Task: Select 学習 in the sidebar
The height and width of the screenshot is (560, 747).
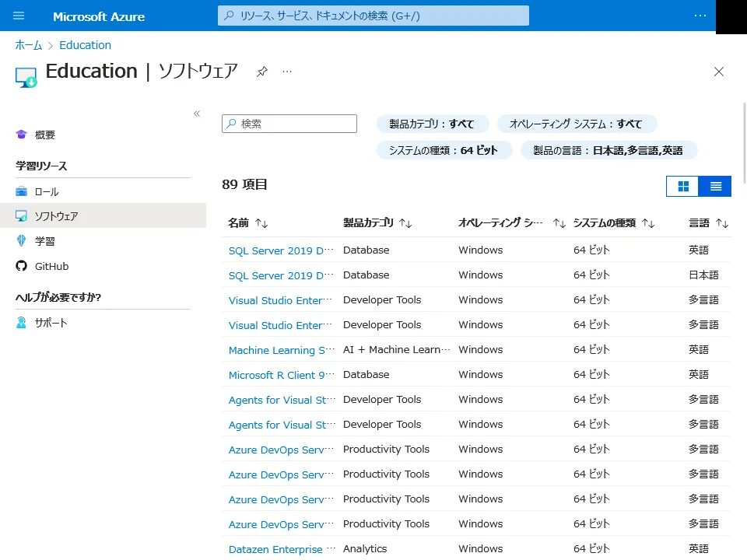Action: (45, 241)
